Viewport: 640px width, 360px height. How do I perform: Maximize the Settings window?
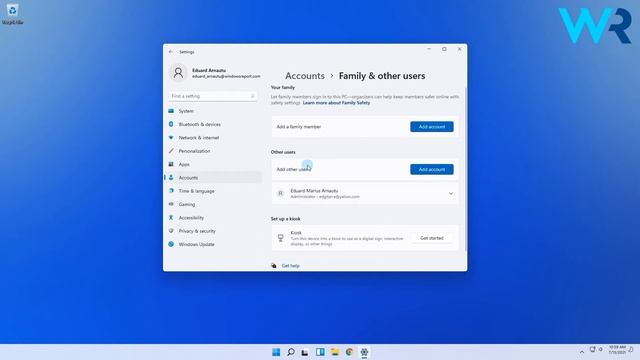(x=444, y=49)
